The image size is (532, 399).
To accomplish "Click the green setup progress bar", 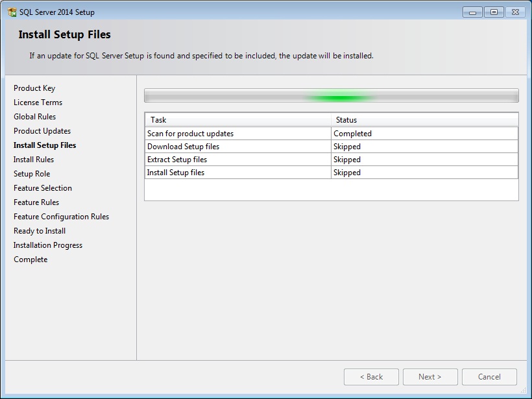I will [332, 95].
